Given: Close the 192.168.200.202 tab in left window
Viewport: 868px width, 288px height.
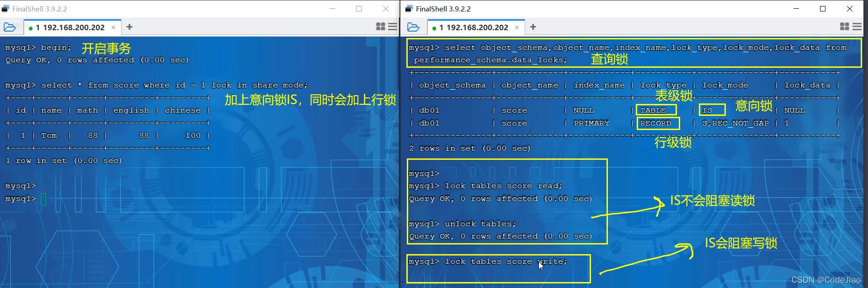Looking at the screenshot, I should coord(113,27).
